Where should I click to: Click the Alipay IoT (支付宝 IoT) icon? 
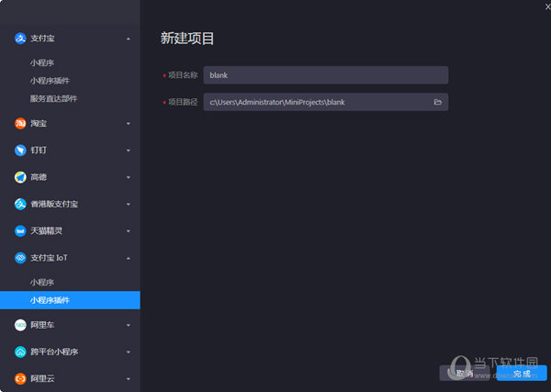coord(20,258)
